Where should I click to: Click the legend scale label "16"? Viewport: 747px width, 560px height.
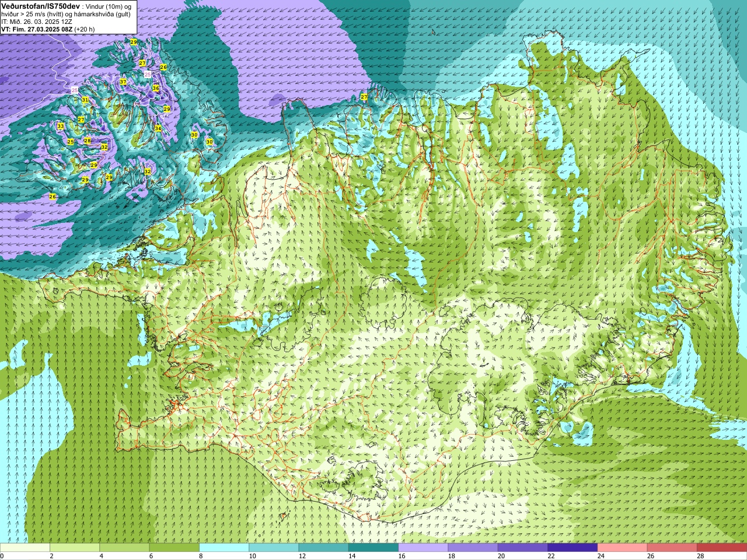(402, 556)
